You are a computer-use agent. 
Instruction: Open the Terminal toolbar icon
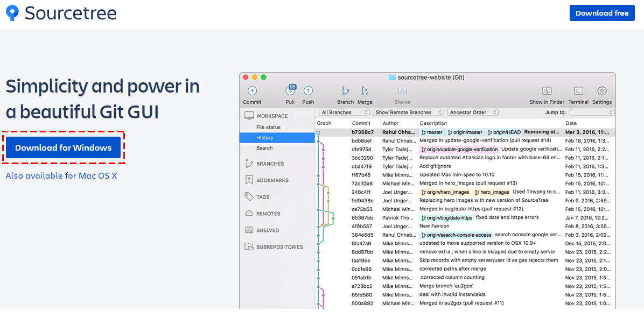pyautogui.click(x=579, y=91)
